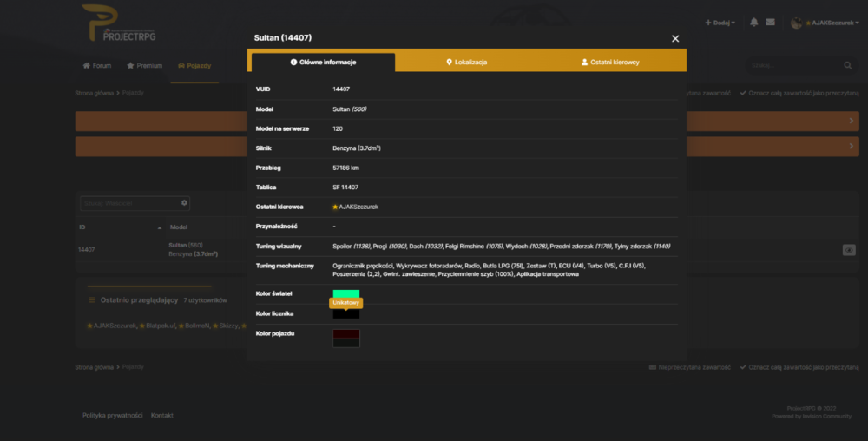Click Nieprzeczytana zawartość at the bottom
The height and width of the screenshot is (441, 868).
pos(690,367)
